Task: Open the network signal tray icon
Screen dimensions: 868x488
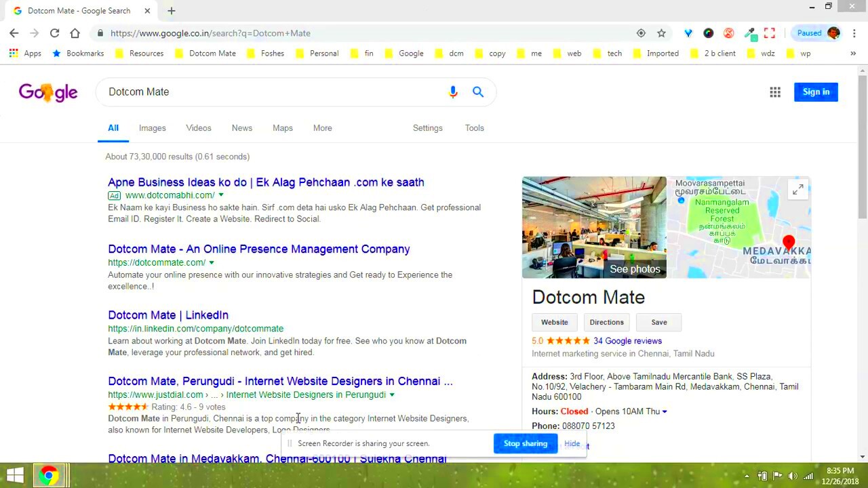Action: (x=808, y=476)
